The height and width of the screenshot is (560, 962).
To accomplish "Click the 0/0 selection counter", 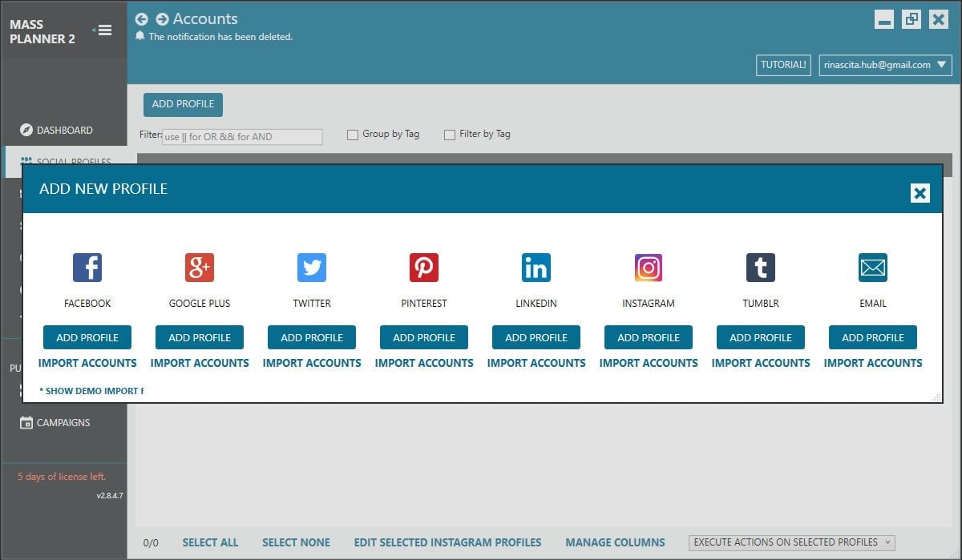I will 151,543.
